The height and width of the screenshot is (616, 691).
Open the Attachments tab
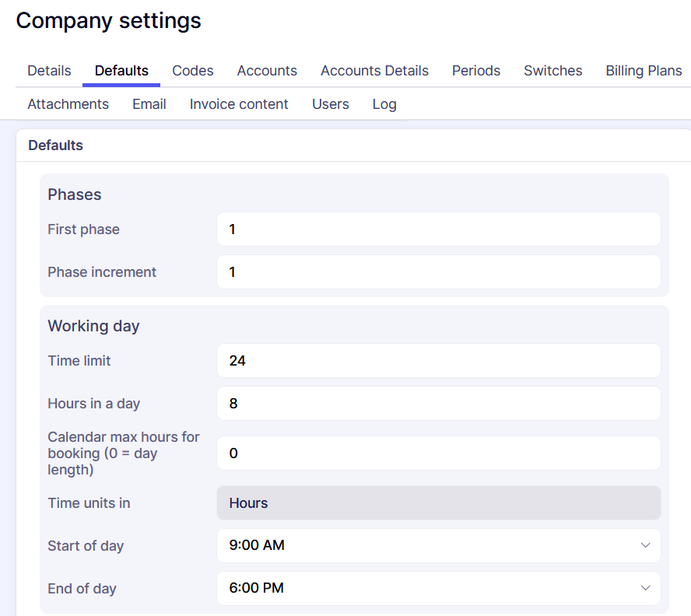[x=68, y=104]
